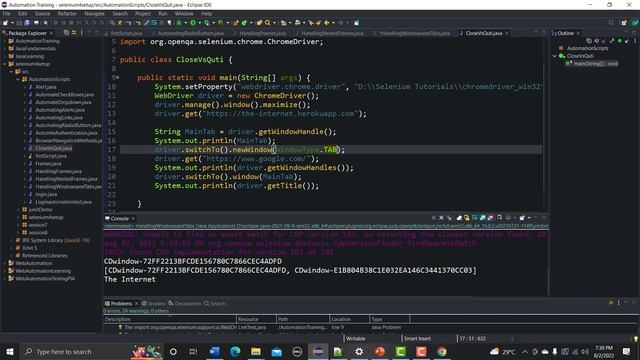Screen dimensions: 640x360
Task: Switch to HandlingFrames.java editor tab
Action: 262,33
